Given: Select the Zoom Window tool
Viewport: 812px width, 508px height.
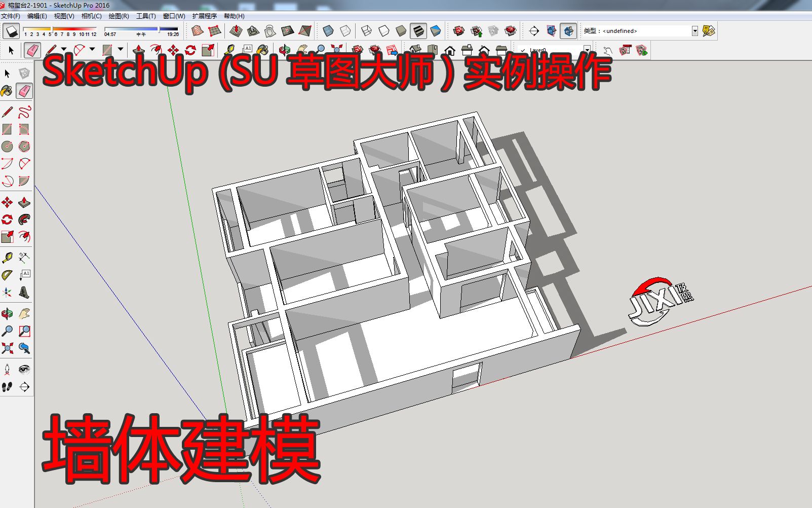Looking at the screenshot, I should pos(24,331).
